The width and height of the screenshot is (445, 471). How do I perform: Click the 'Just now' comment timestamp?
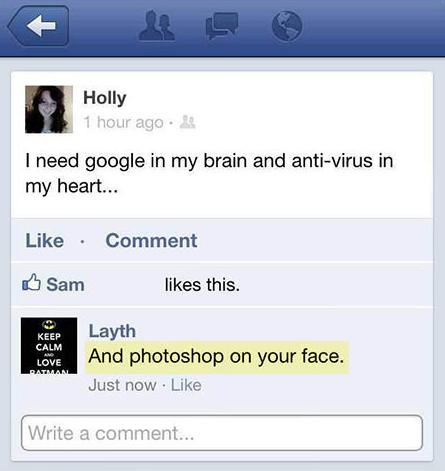(x=122, y=385)
